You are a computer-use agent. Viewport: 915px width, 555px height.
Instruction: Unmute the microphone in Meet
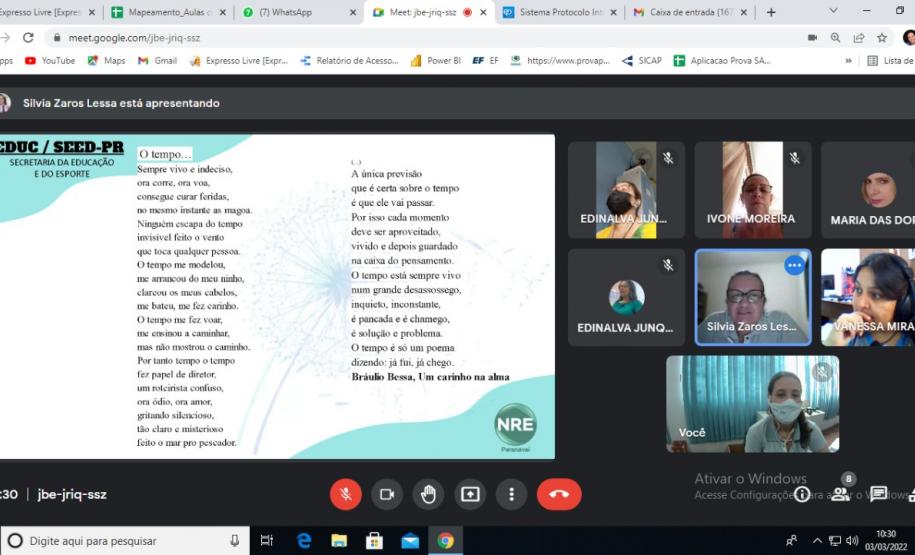click(345, 494)
